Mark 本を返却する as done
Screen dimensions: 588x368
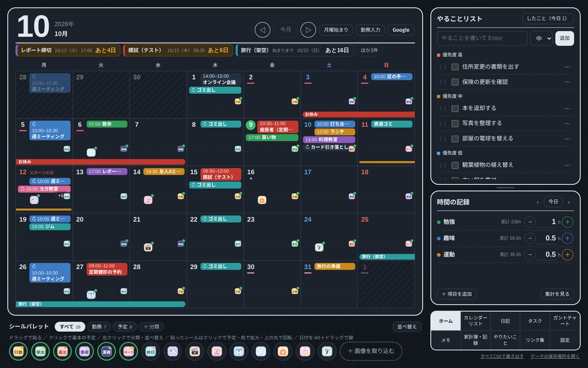coord(455,108)
